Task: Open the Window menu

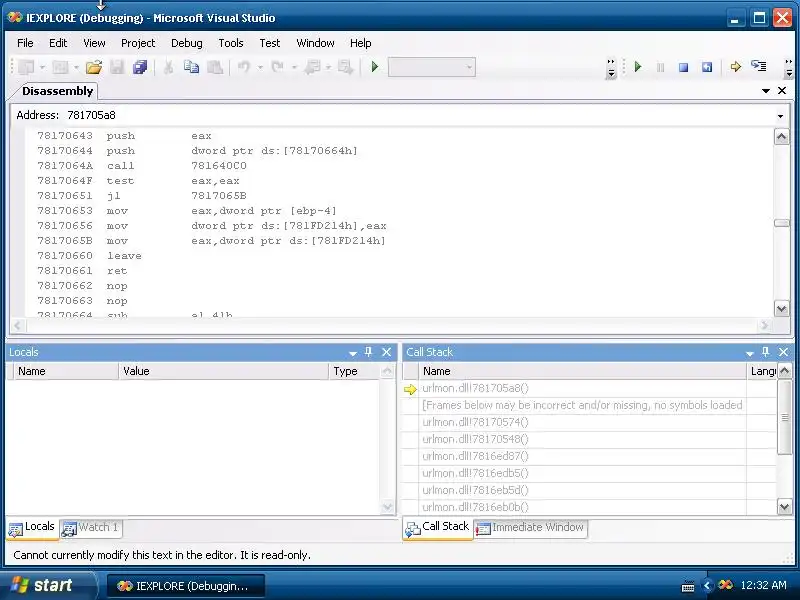Action: (315, 43)
